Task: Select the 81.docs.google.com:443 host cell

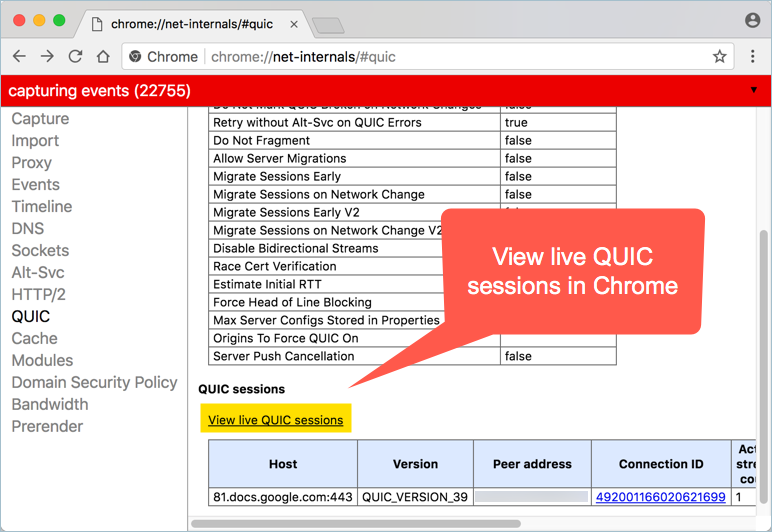Action: point(283,497)
